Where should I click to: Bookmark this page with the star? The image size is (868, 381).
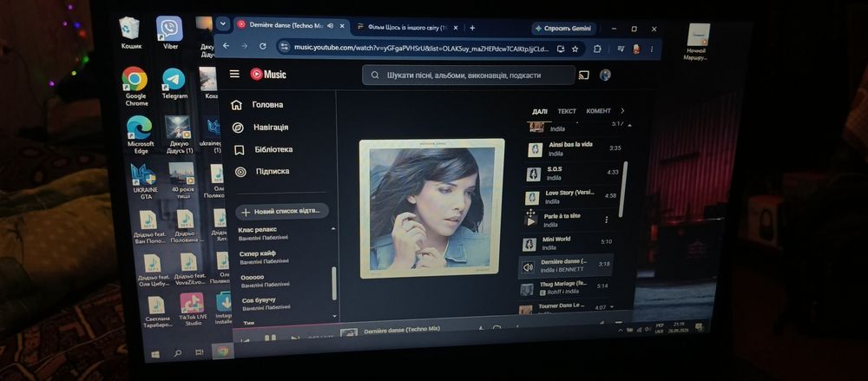tap(575, 49)
